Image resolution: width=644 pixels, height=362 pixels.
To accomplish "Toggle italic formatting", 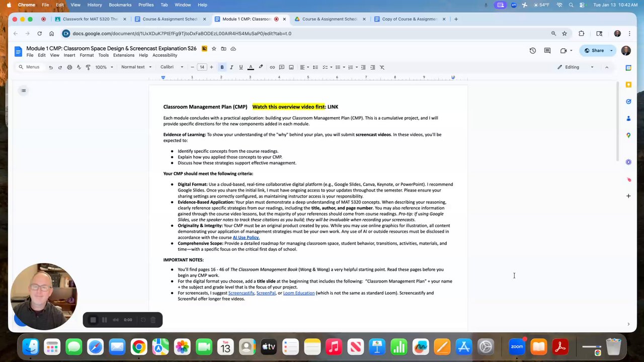I will pos(231,67).
